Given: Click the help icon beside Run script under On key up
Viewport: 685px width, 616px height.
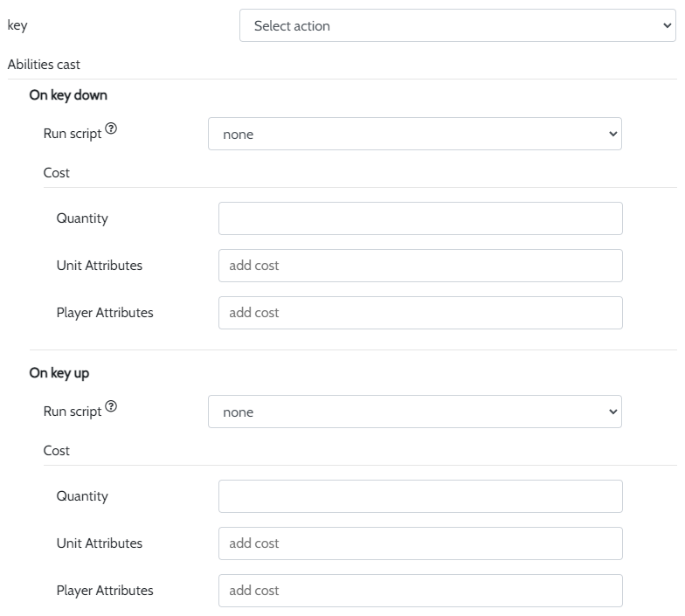Looking at the screenshot, I should point(110,407).
